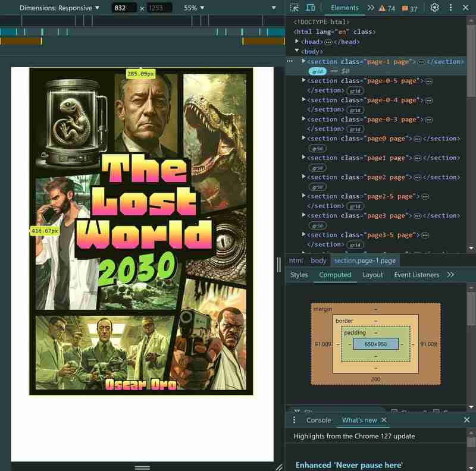The height and width of the screenshot is (471, 476).
Task: Open DevTools settings gear
Action: 434,8
